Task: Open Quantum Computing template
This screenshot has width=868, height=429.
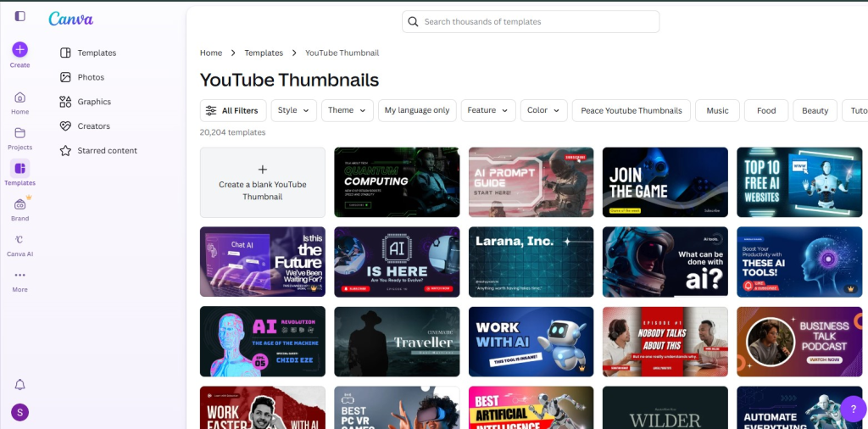Action: 397,182
